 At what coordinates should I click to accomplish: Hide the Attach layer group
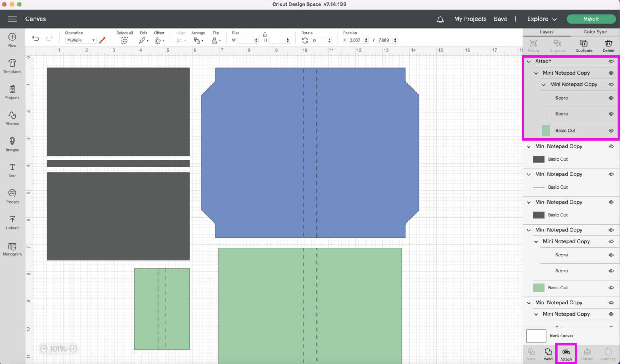pos(611,62)
